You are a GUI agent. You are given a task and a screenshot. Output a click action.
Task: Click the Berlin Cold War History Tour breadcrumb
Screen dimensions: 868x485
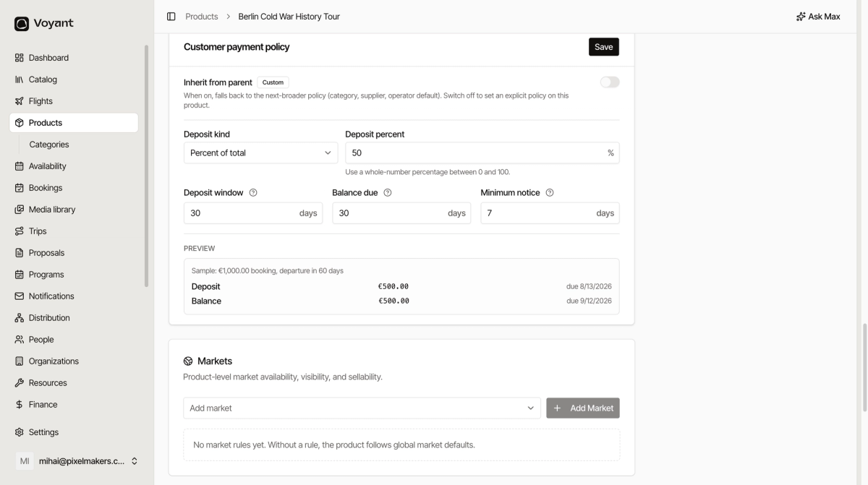[x=289, y=17]
